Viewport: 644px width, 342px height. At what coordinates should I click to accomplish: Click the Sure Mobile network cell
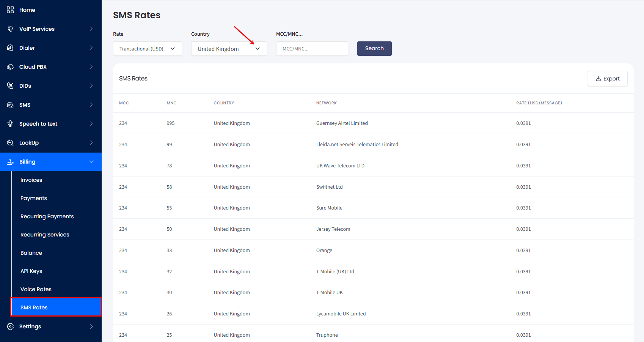329,208
